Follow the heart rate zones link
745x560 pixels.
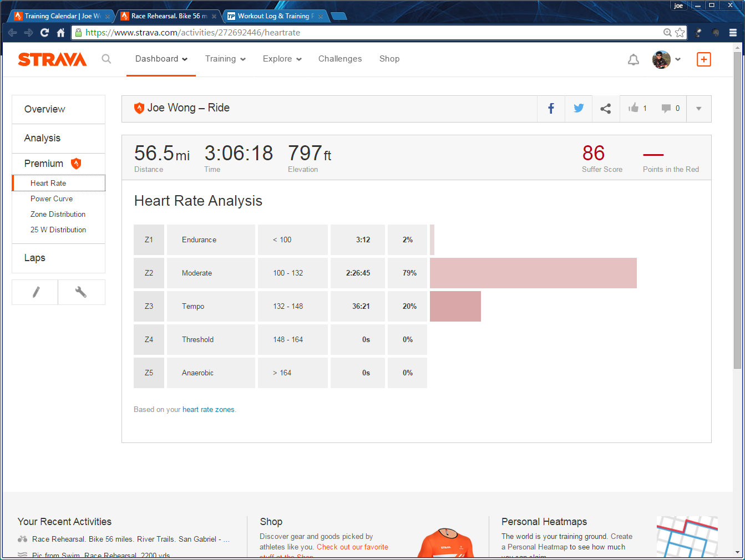(x=208, y=410)
